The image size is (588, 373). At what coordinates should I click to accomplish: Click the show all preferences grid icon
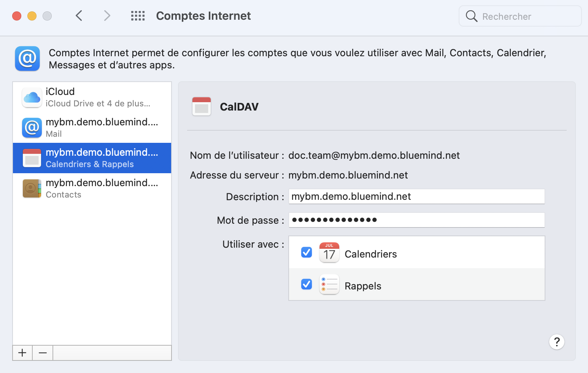[138, 16]
